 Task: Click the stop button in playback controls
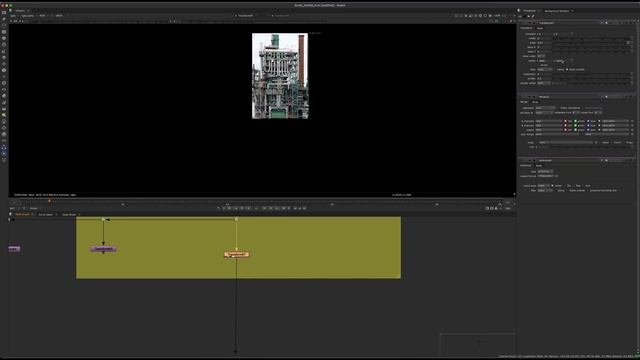click(x=256, y=208)
